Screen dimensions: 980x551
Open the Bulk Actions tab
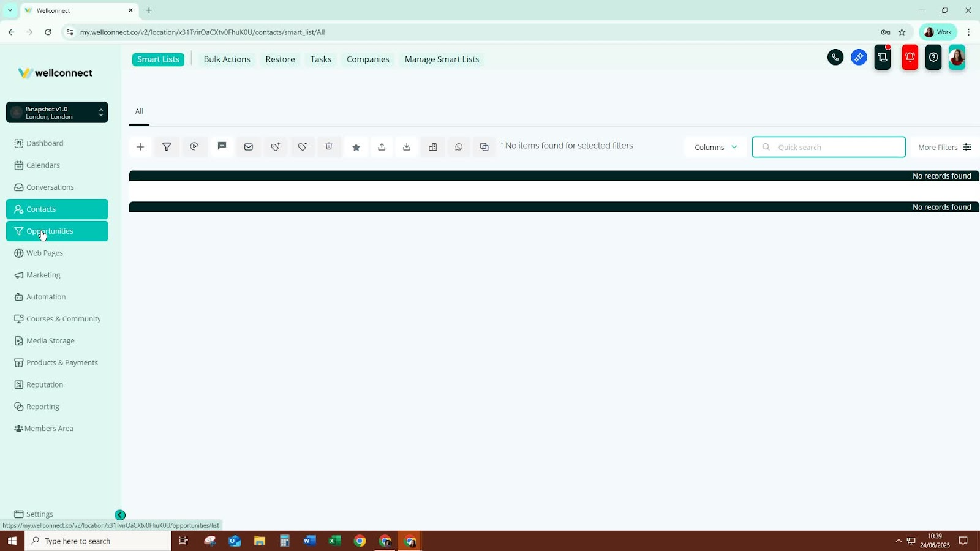tap(227, 59)
